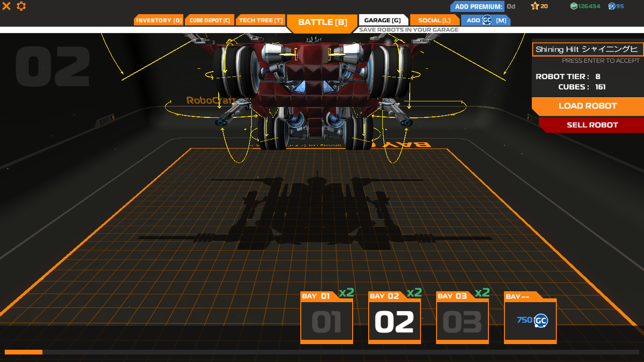
Task: Open the Social [L] tab
Action: tap(434, 20)
